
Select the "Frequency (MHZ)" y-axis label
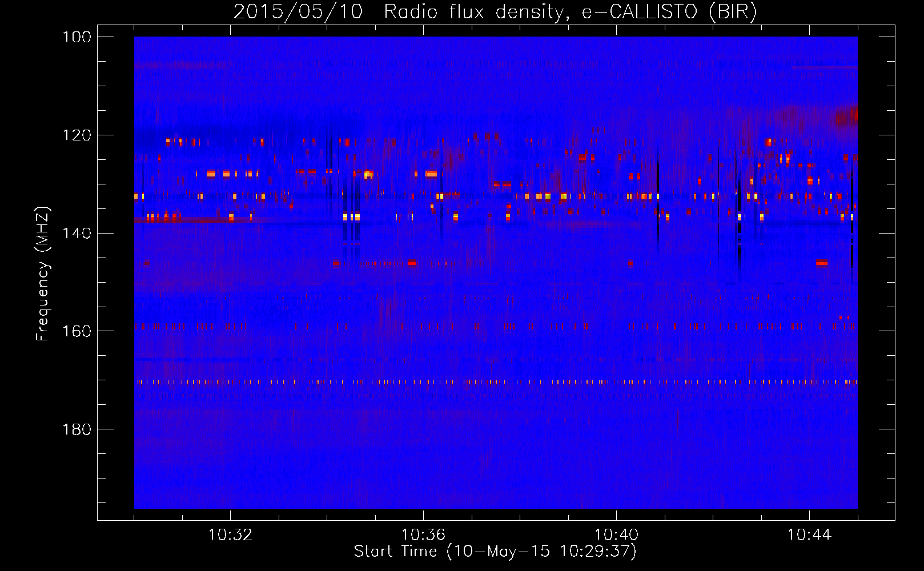point(43,274)
